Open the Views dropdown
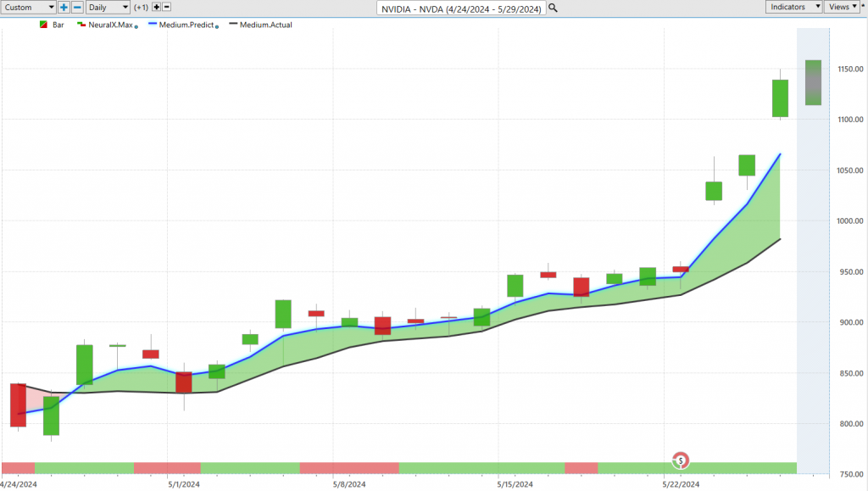The image size is (868, 491). point(842,7)
